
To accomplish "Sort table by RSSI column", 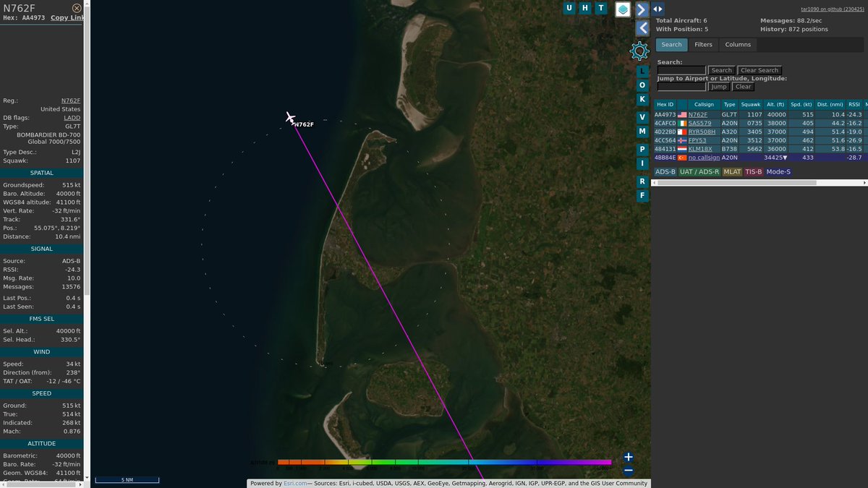I will tap(854, 104).
